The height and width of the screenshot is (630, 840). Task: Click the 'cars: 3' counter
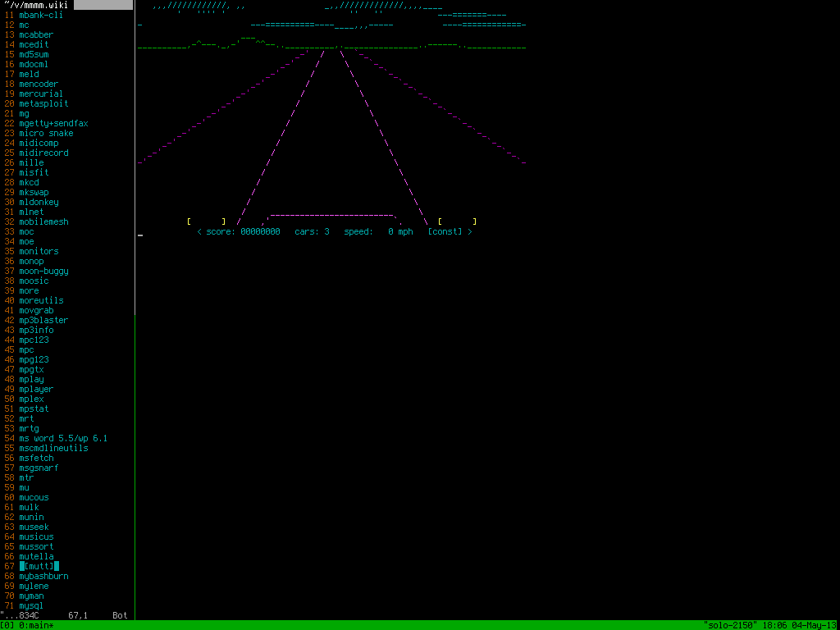312,231
